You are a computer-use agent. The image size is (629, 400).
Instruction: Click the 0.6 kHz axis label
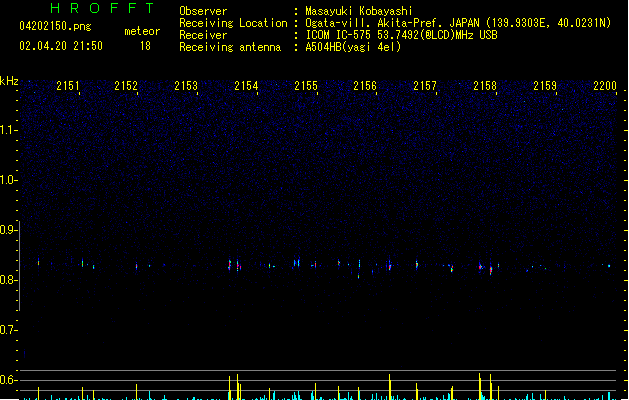pyautogui.click(x=8, y=380)
